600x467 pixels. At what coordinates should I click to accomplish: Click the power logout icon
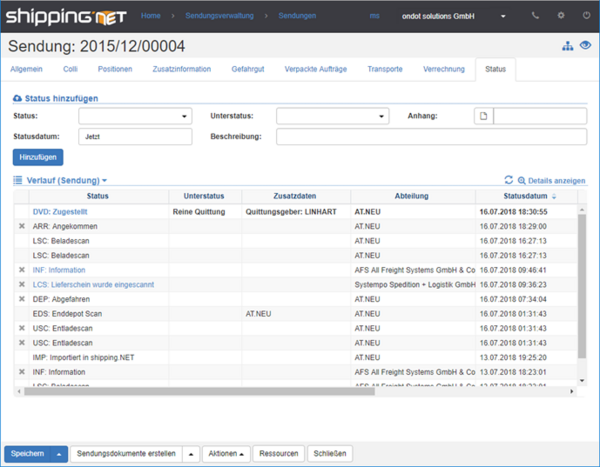click(x=585, y=16)
